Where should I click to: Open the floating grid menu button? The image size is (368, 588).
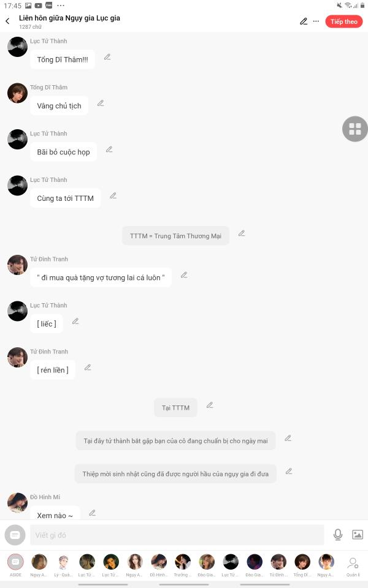(355, 129)
